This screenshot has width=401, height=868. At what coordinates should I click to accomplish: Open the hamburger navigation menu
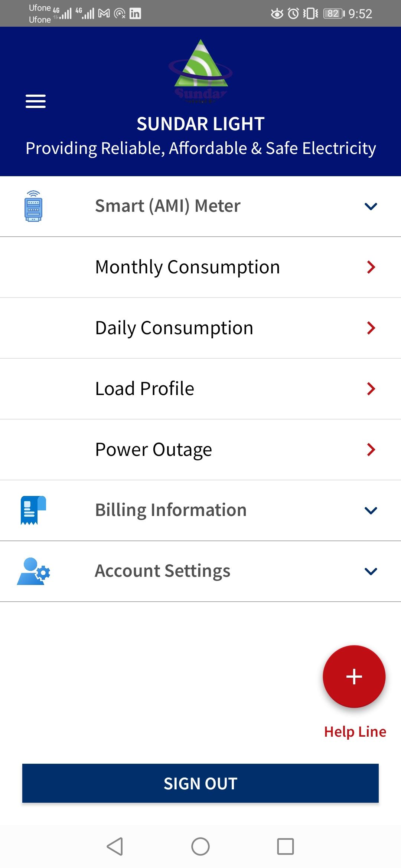coord(36,101)
